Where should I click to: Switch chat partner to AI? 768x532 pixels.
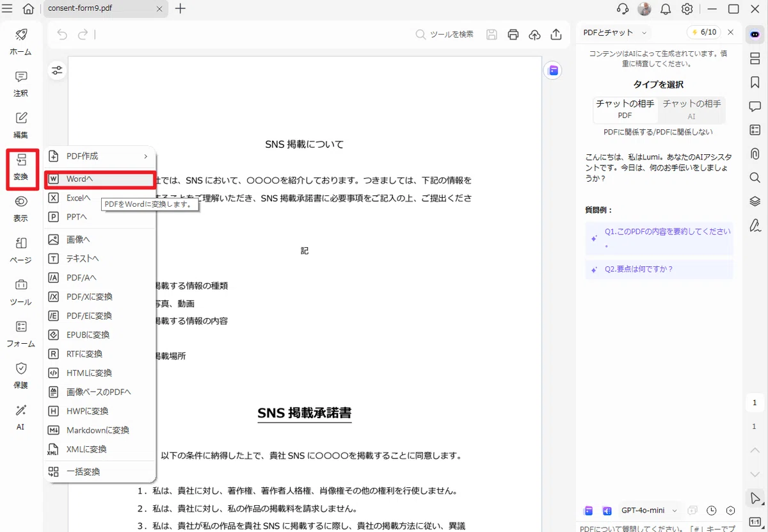tap(691, 109)
